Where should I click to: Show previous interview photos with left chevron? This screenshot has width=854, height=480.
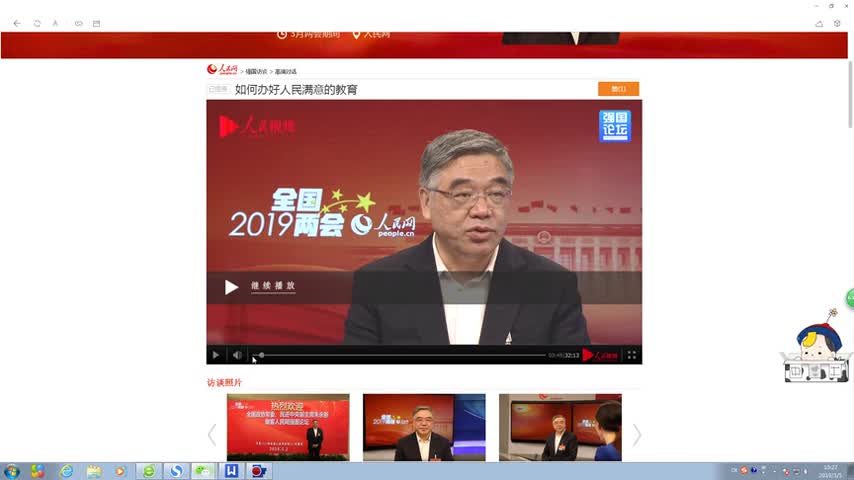[212, 434]
